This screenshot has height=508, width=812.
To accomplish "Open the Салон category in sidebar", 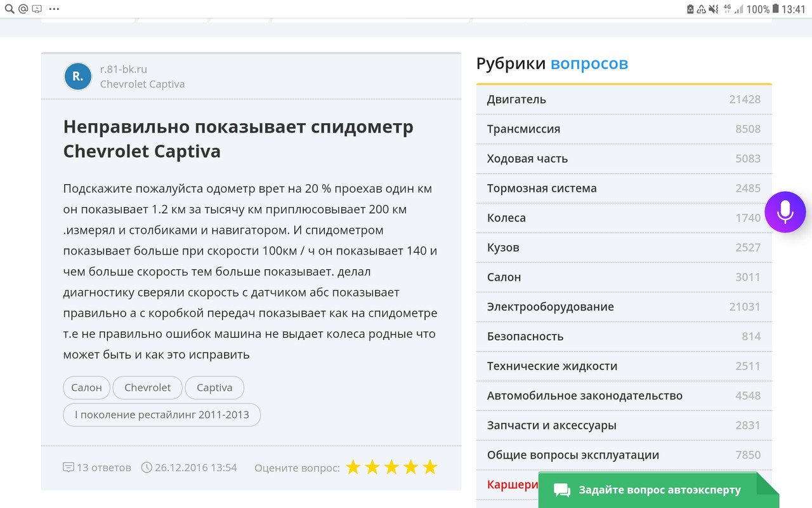I will coord(624,277).
